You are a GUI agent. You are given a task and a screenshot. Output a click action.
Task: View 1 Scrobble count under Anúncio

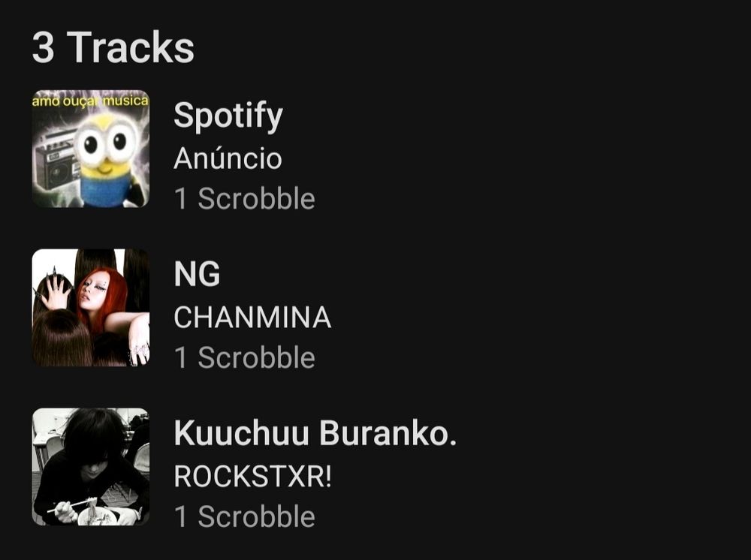pyautogui.click(x=244, y=199)
